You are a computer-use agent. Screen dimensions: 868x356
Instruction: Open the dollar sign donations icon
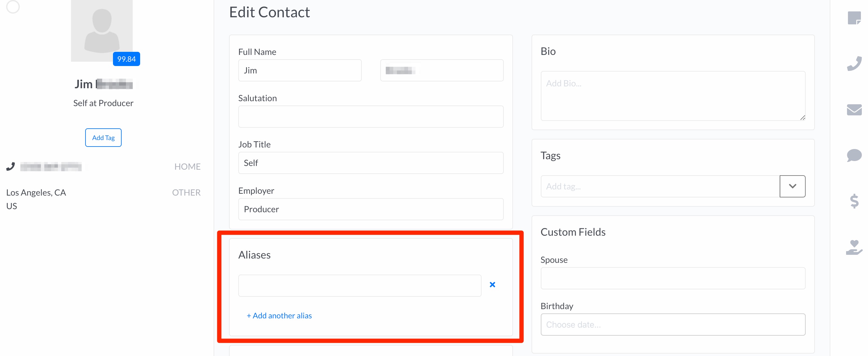click(x=854, y=201)
